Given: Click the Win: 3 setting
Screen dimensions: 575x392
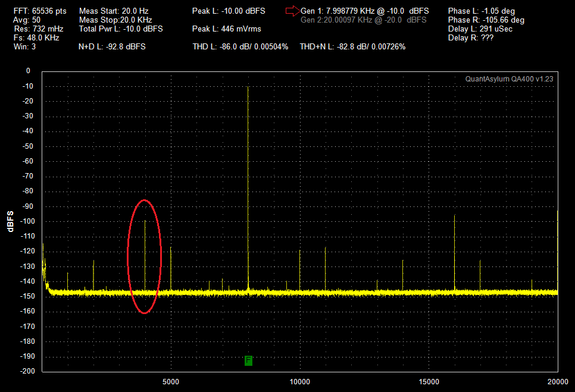Looking at the screenshot, I should [24, 46].
